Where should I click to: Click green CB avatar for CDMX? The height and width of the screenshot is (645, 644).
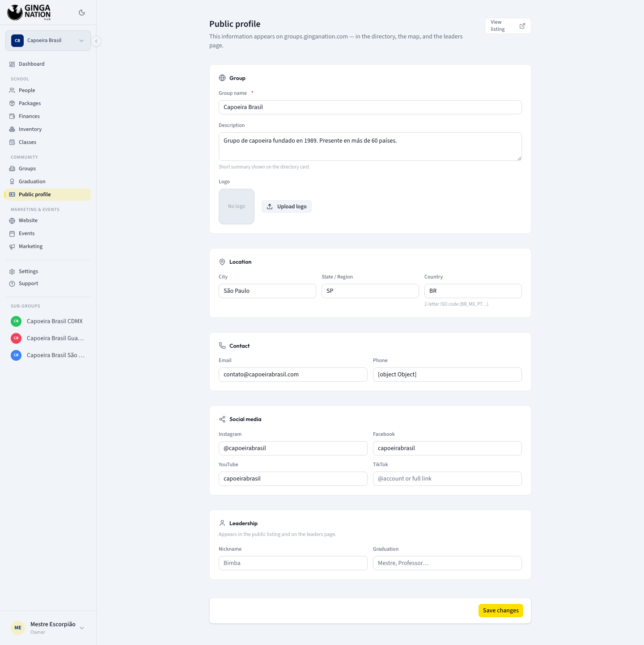pyautogui.click(x=16, y=321)
